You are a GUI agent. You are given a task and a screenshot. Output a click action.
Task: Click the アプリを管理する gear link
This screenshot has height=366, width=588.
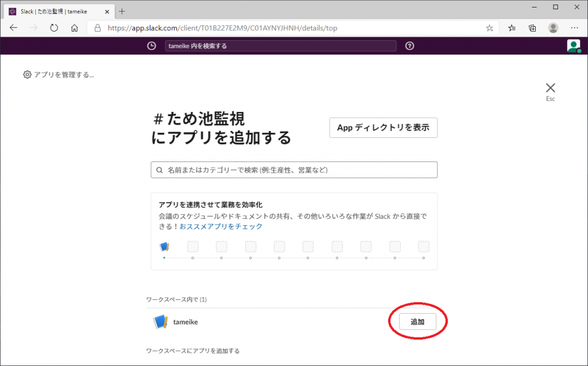[x=59, y=75]
